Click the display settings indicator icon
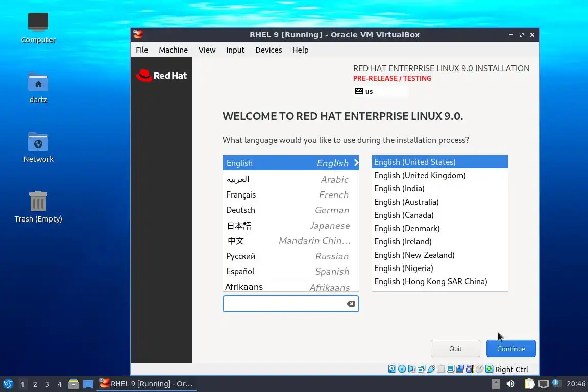Image resolution: width=588 pixels, height=392 pixels. click(450, 369)
